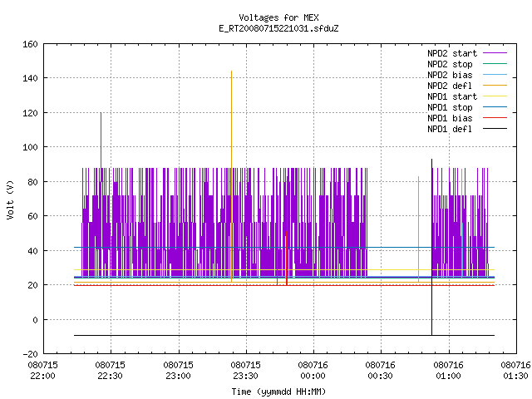Click the blue NPD1 stop legend line
The width and height of the screenshot is (532, 399).
495,107
